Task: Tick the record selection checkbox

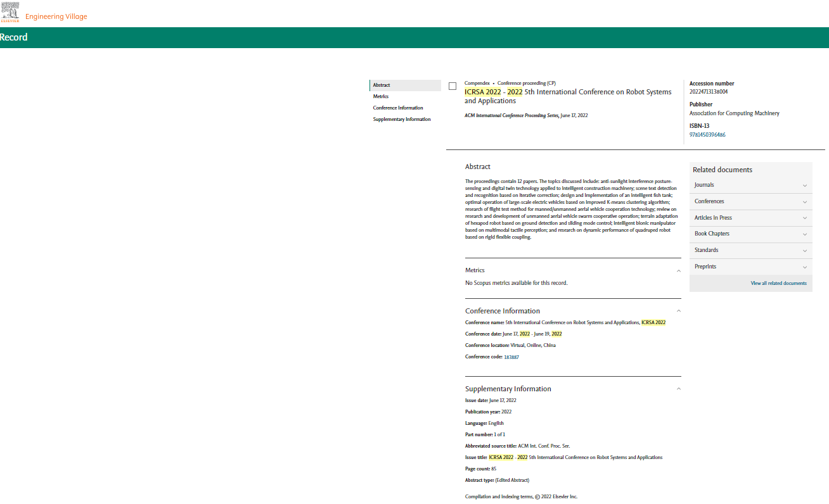Action: coord(453,86)
